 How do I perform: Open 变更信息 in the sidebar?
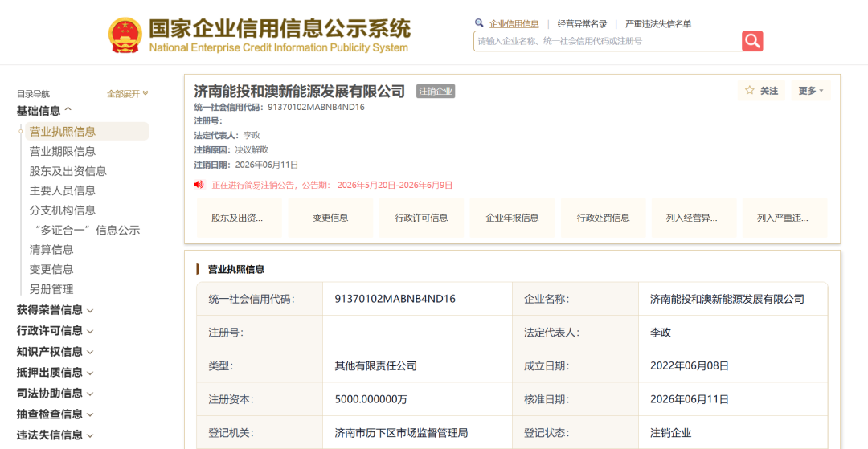(51, 269)
